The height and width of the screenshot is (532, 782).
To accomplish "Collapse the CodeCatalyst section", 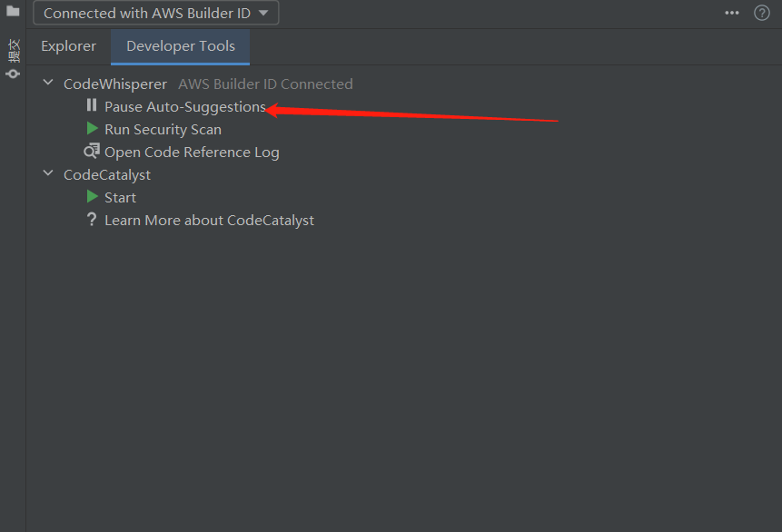I will (x=47, y=172).
